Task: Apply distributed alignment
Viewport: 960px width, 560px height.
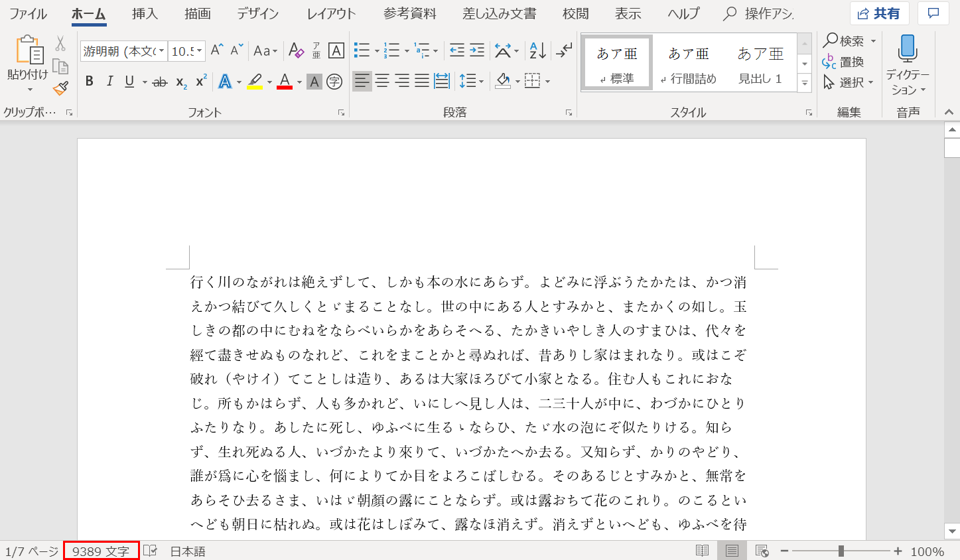Action: [x=442, y=82]
